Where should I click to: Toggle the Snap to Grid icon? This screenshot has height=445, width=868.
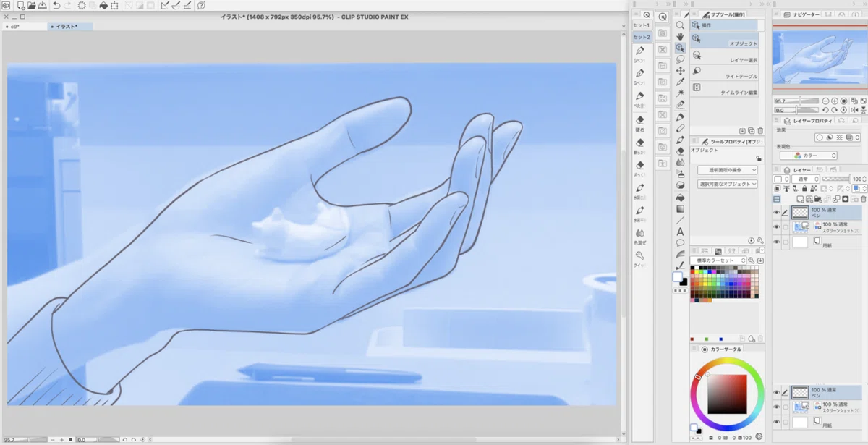tap(188, 6)
